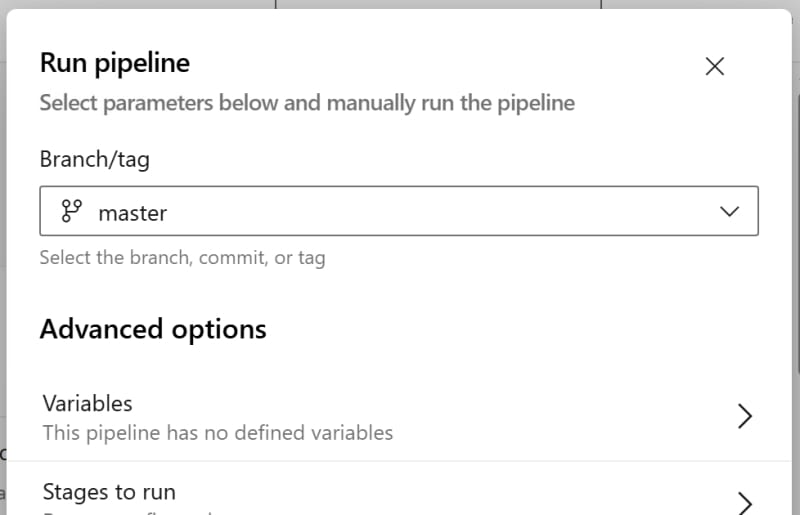Click the Advanced options heading
800x515 pixels.
[x=153, y=329]
